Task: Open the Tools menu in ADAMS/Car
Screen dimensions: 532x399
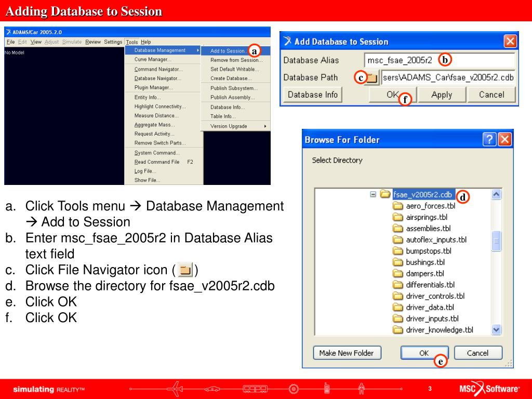Action: click(131, 42)
